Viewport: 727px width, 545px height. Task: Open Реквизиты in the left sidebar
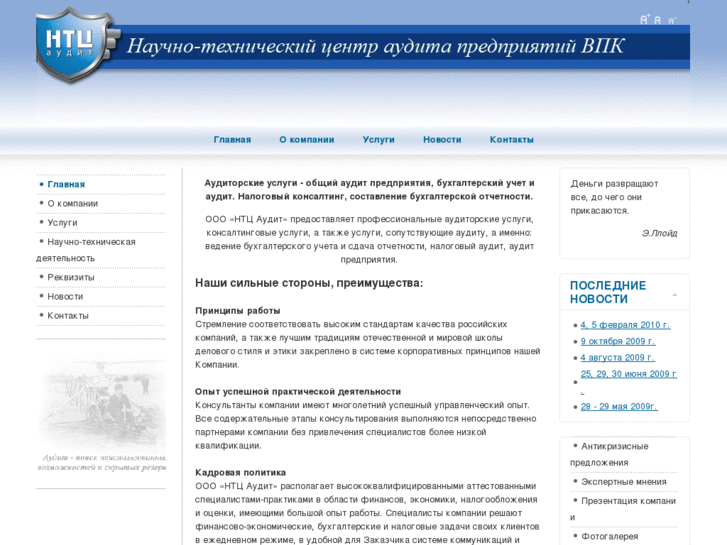click(70, 277)
